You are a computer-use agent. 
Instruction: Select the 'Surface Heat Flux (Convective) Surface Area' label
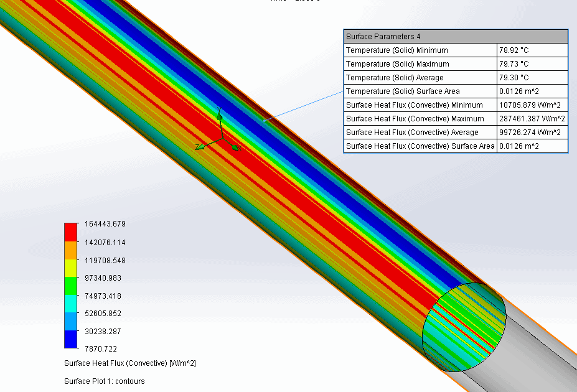coord(420,146)
